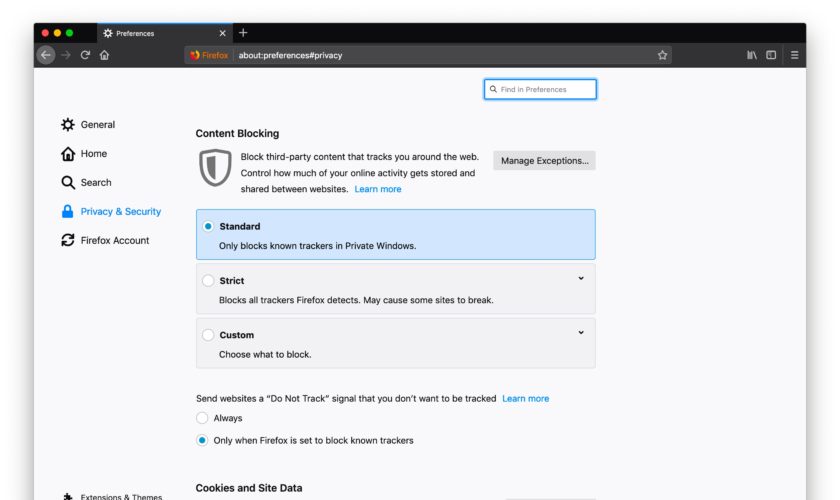Expand the Custom option details chevron

tap(581, 333)
